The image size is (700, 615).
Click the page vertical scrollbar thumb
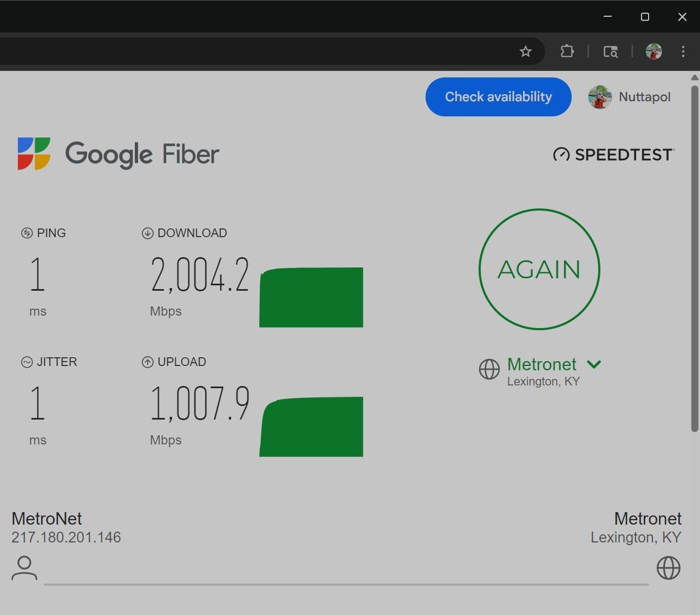tap(695, 258)
